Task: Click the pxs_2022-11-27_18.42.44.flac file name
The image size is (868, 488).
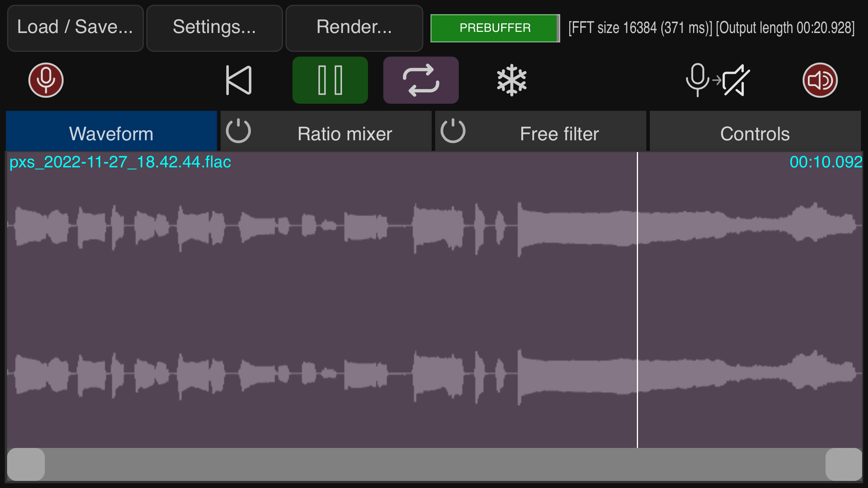Action: (120, 162)
